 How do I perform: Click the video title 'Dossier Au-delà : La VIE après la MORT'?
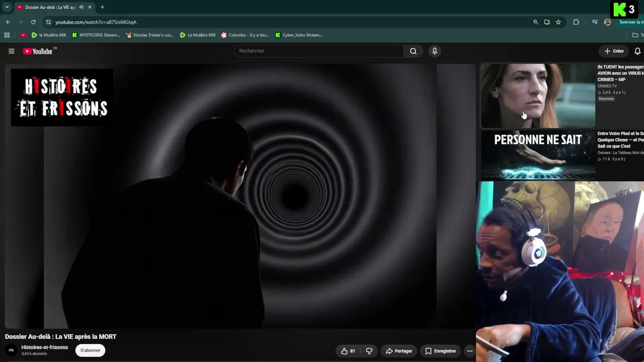coord(61,337)
